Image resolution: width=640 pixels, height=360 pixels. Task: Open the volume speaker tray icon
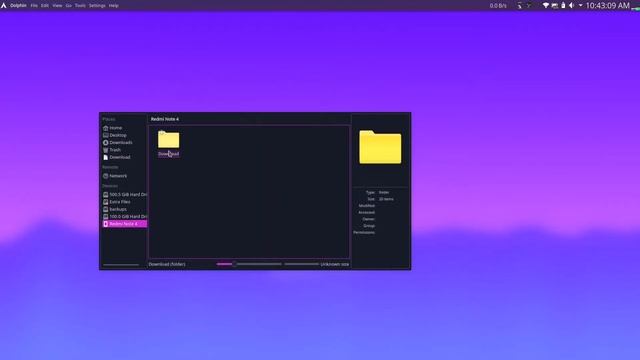click(571, 5)
